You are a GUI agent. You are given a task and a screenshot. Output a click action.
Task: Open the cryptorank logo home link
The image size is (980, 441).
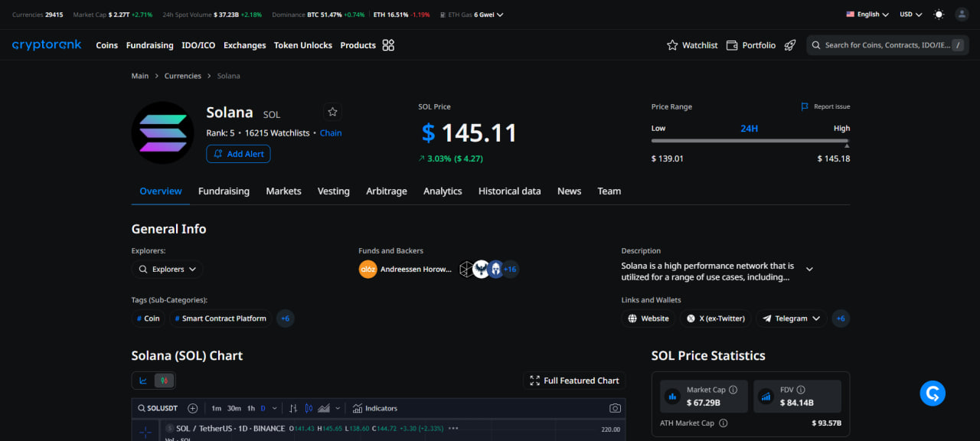(x=47, y=45)
